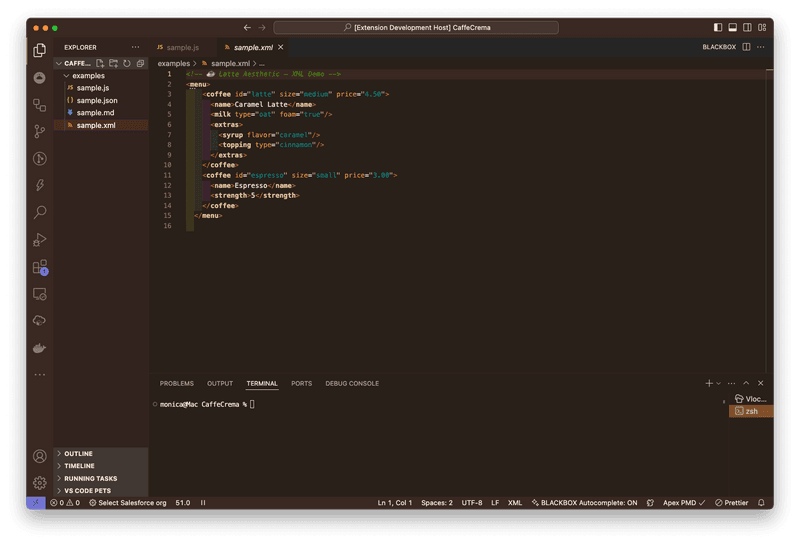Go back using the navigation arrow
The image size is (800, 544).
pos(247,28)
